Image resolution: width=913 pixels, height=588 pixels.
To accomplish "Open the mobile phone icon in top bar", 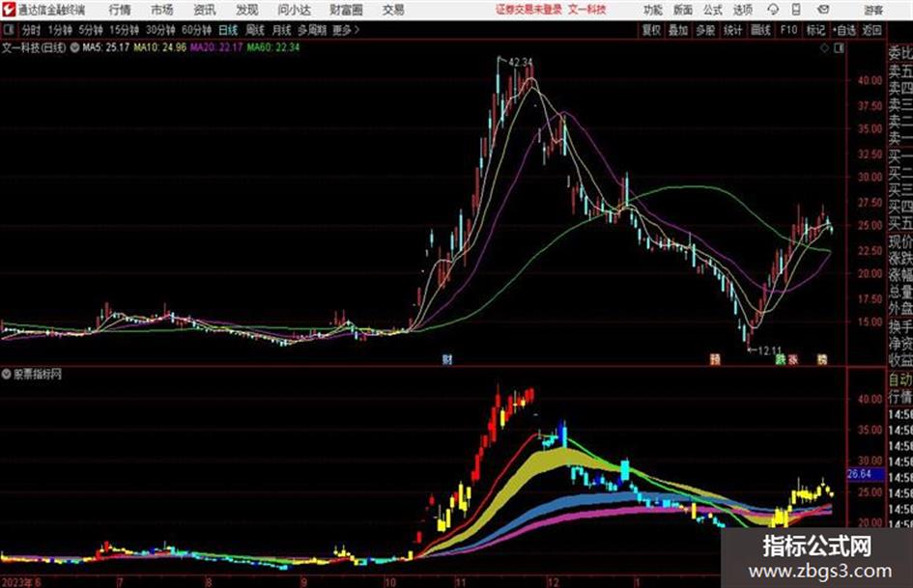I will [796, 10].
